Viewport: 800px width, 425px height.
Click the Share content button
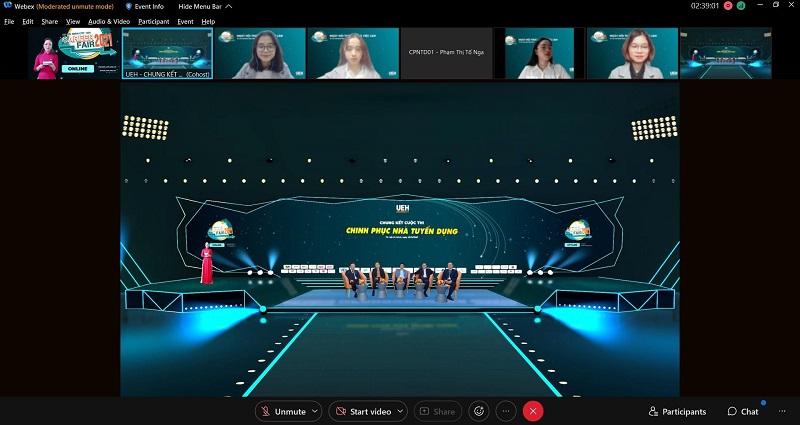click(x=438, y=411)
